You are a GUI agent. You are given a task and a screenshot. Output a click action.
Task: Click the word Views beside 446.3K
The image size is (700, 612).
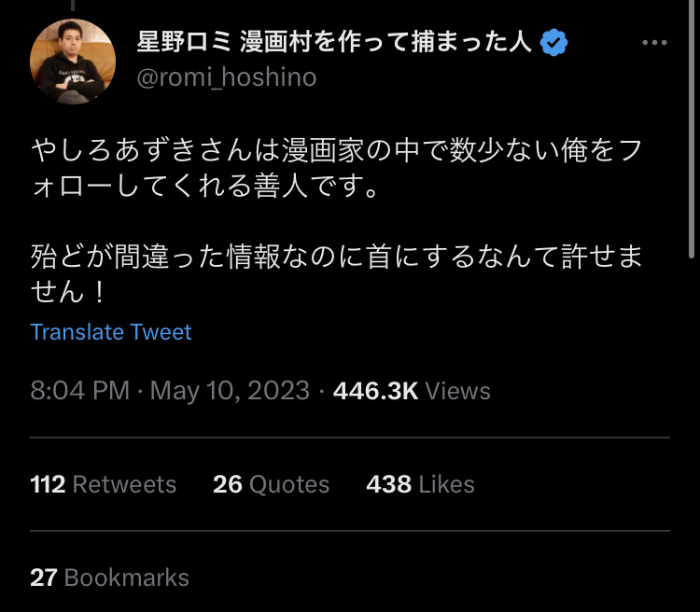[x=457, y=391]
